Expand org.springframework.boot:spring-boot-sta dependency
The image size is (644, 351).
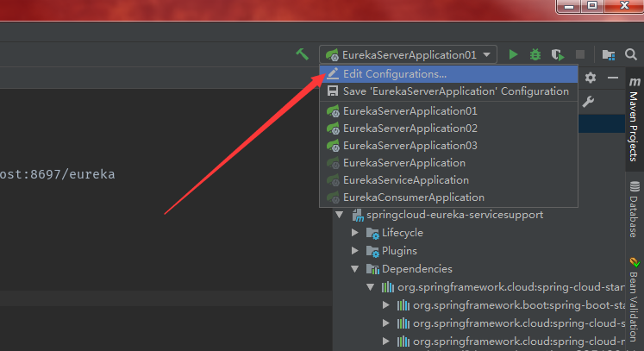tap(386, 305)
